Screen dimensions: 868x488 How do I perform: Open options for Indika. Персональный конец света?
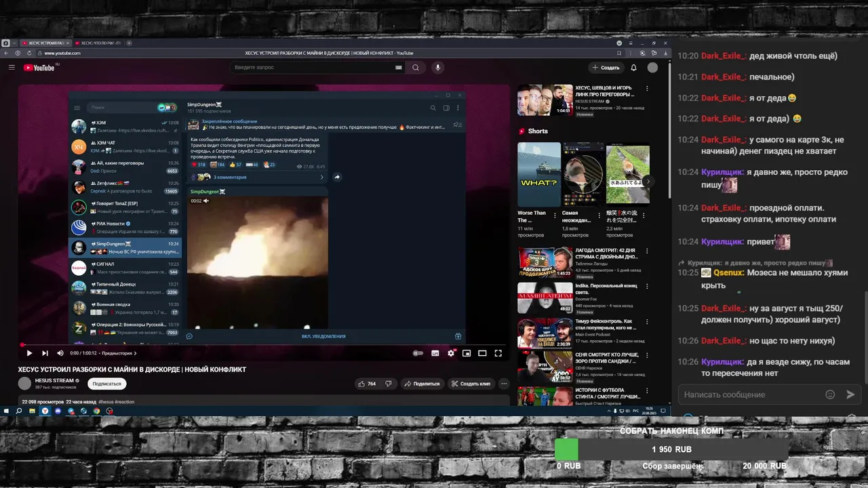click(647, 287)
